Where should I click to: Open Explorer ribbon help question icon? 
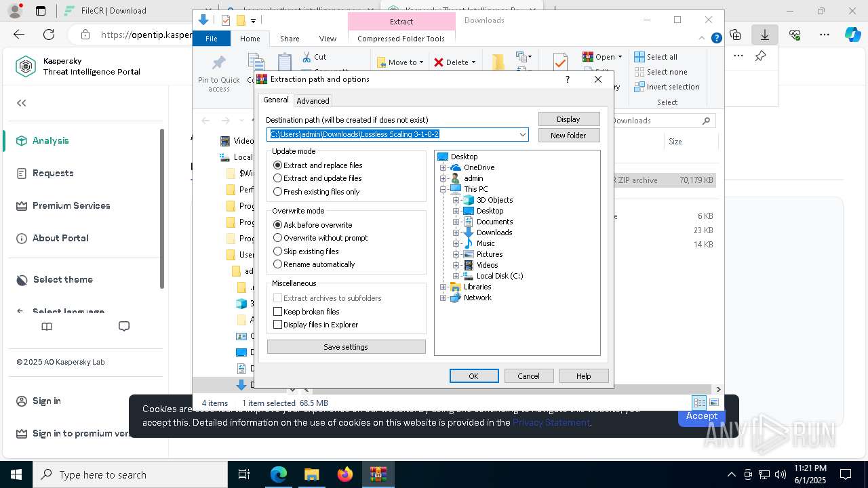716,38
